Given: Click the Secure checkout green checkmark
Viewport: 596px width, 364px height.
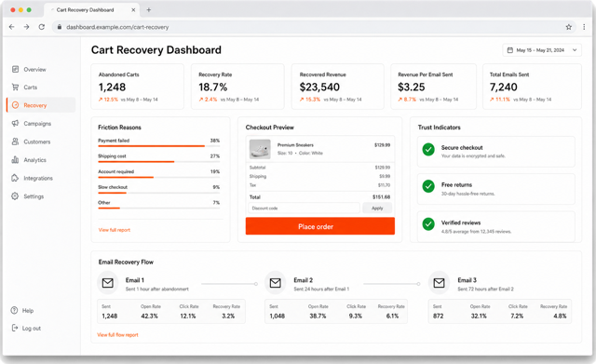Looking at the screenshot, I should (x=428, y=150).
